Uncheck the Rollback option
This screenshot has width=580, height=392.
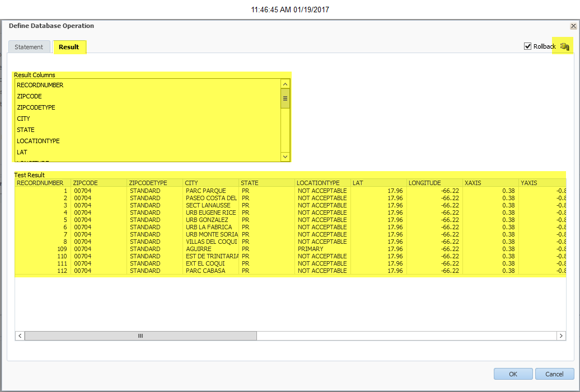[x=527, y=46]
